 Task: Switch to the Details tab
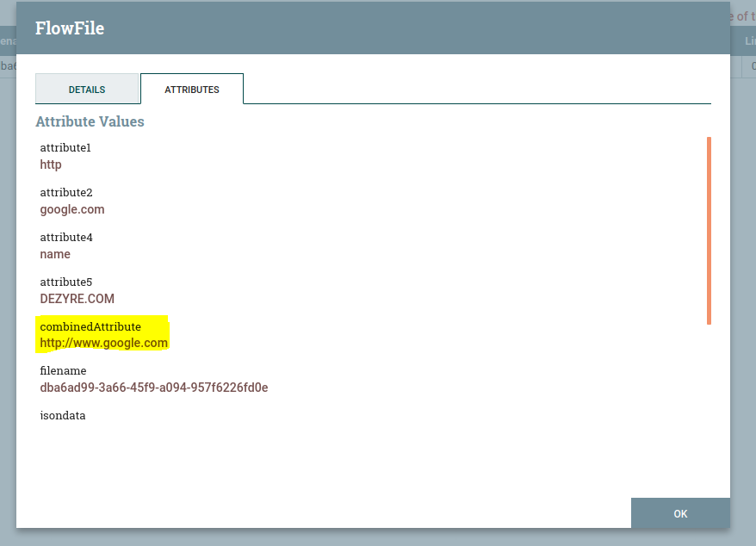tap(87, 90)
